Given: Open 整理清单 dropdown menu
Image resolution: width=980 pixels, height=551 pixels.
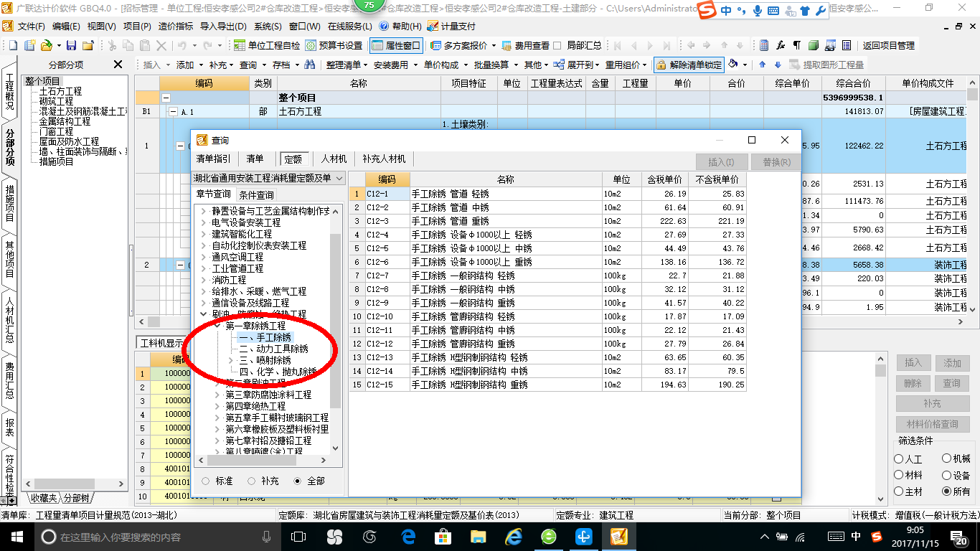Looking at the screenshot, I should tap(347, 65).
